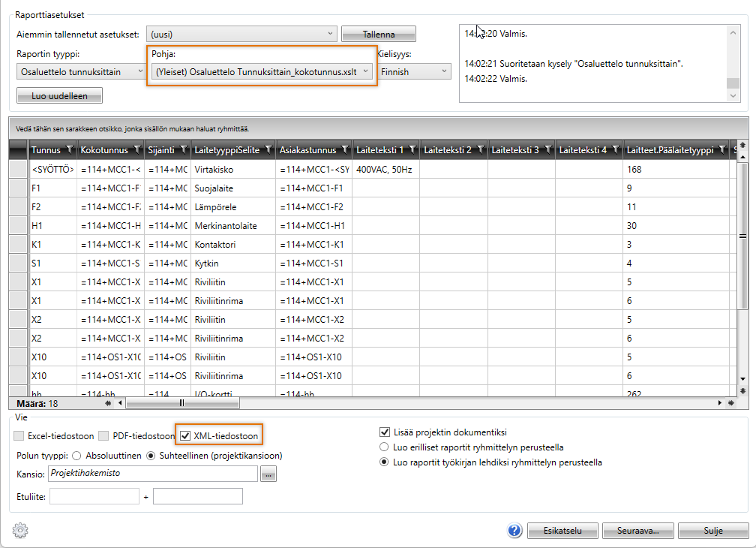
Task: Uncheck the XML-tiedostoon checkbox
Action: point(185,435)
